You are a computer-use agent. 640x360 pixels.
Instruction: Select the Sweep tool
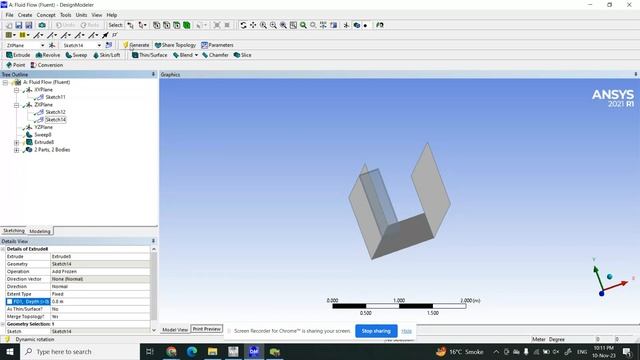76,55
